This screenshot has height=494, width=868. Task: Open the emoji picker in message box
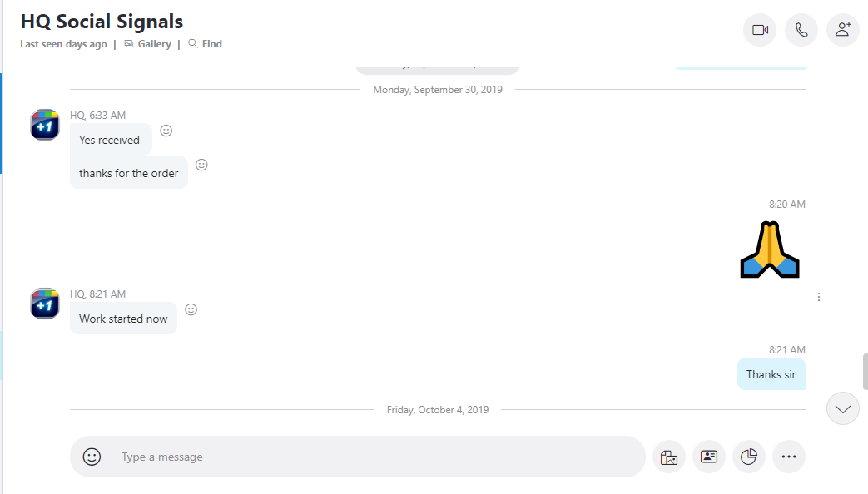point(92,457)
